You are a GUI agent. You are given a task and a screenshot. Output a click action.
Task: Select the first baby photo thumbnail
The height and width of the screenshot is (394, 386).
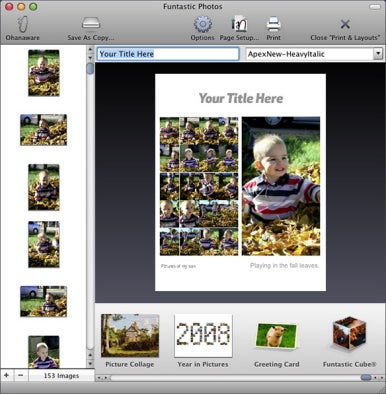[x=44, y=73]
